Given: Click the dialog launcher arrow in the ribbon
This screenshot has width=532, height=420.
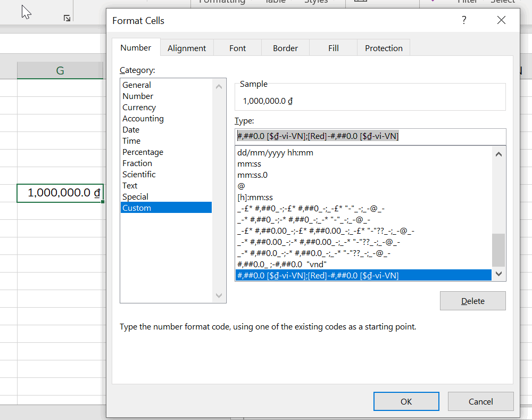Looking at the screenshot, I should (x=67, y=18).
